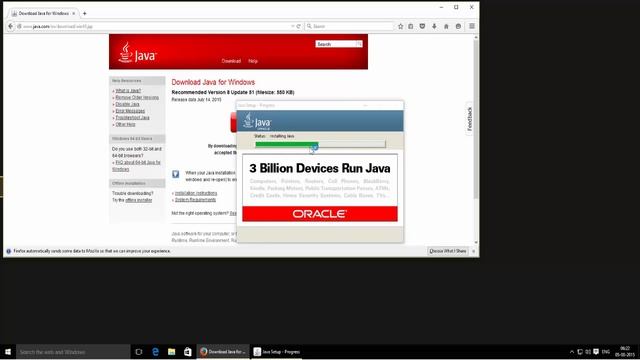Open the Troubleshoot Java link
Image resolution: width=640 pixels, height=360 pixels.
point(132,118)
